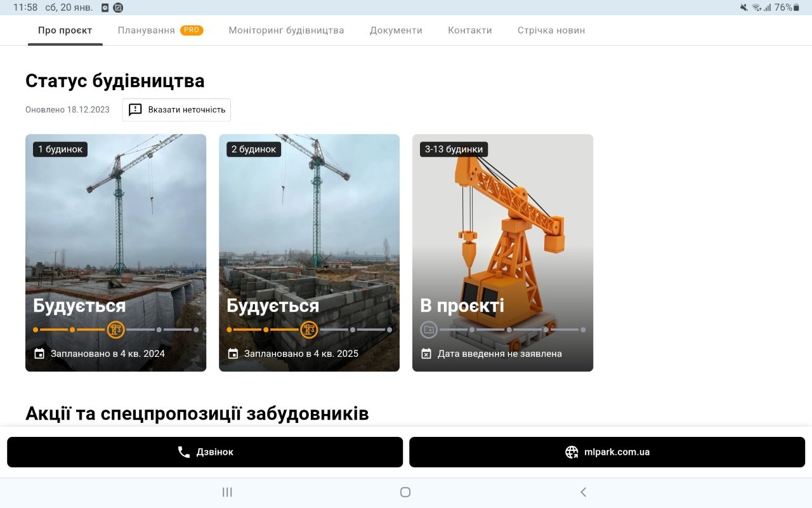Image resolution: width=812 pixels, height=508 pixels.
Task: Go to the Контакти tab
Action: [469, 30]
